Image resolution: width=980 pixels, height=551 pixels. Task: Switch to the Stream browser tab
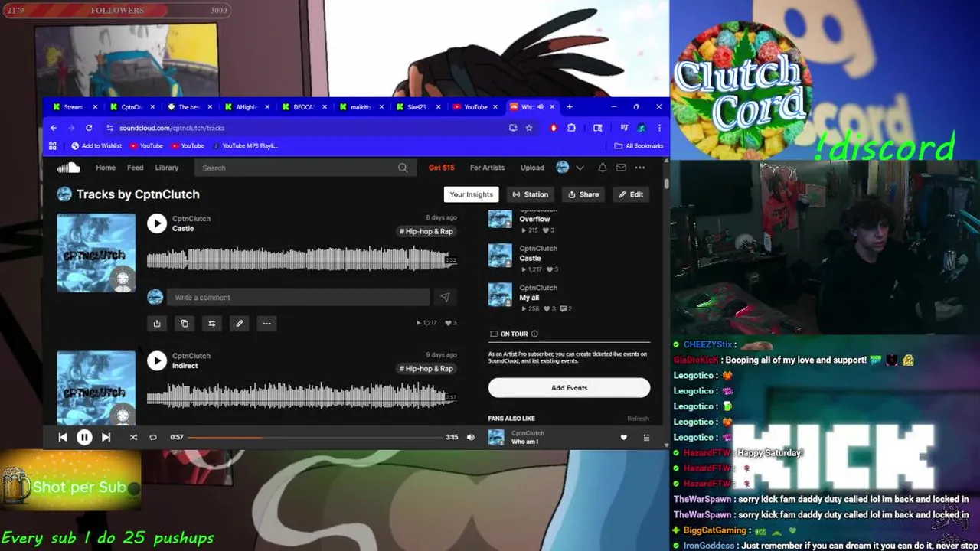(x=72, y=106)
